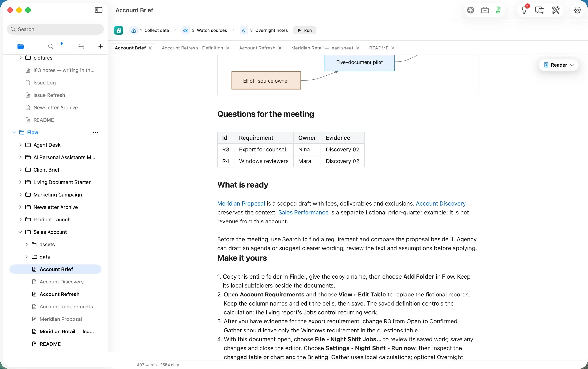The height and width of the screenshot is (369, 588).
Task: Switch to Account Refresh · Definition tab
Action: (x=192, y=48)
